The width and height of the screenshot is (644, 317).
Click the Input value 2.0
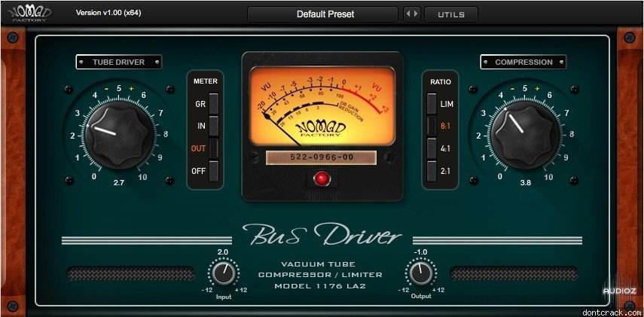(223, 251)
